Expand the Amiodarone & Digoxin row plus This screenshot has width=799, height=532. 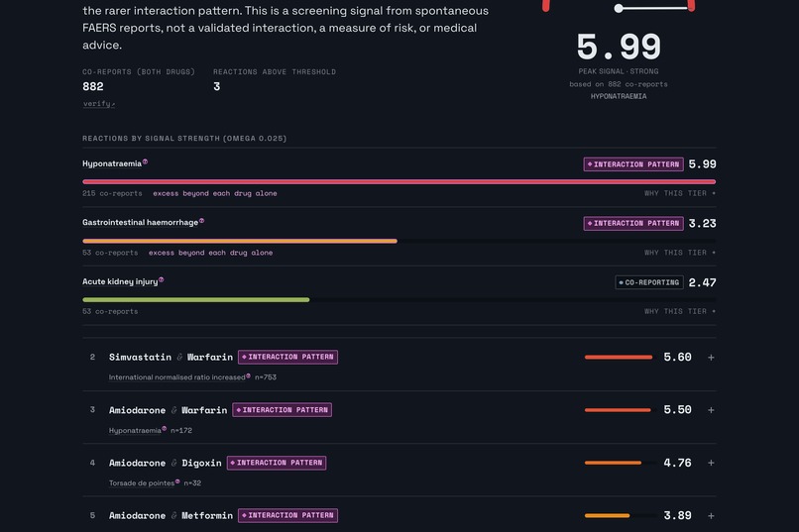[711, 463]
